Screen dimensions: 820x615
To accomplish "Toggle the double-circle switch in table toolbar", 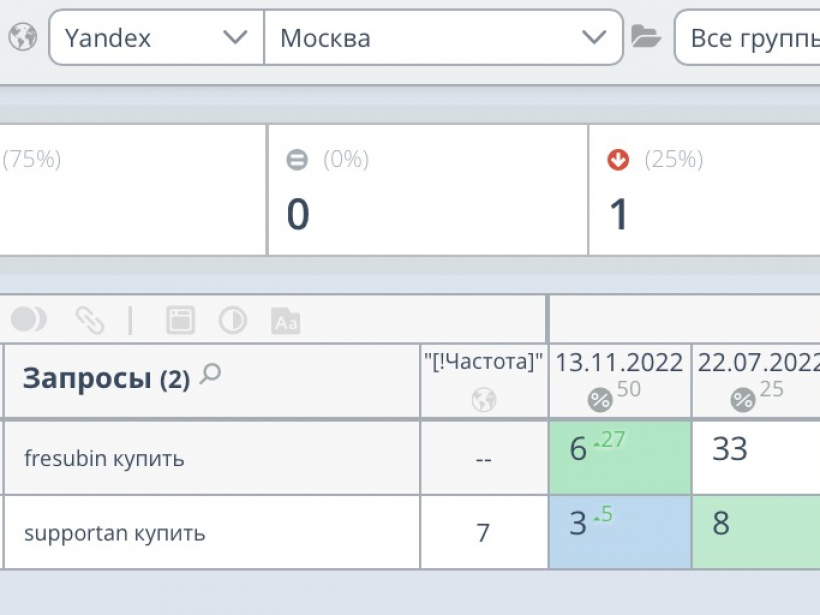I will pos(29,319).
